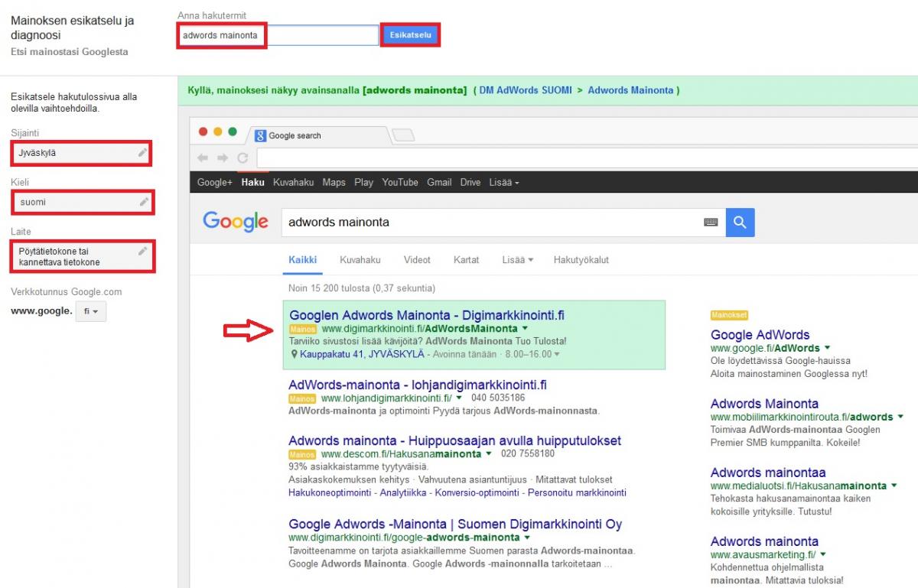Open a new blank browser tab
The width and height of the screenshot is (918, 588).
403,135
